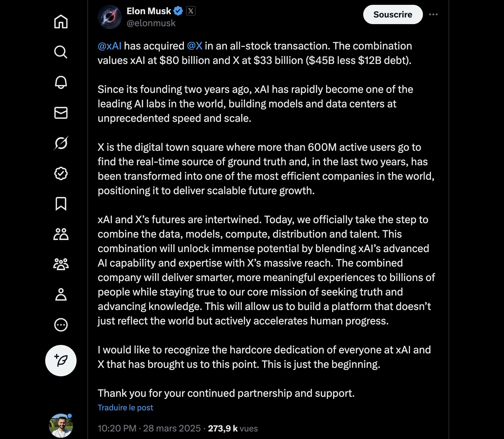Subscribe with the Souscrire button
This screenshot has width=504, height=439.
point(393,14)
